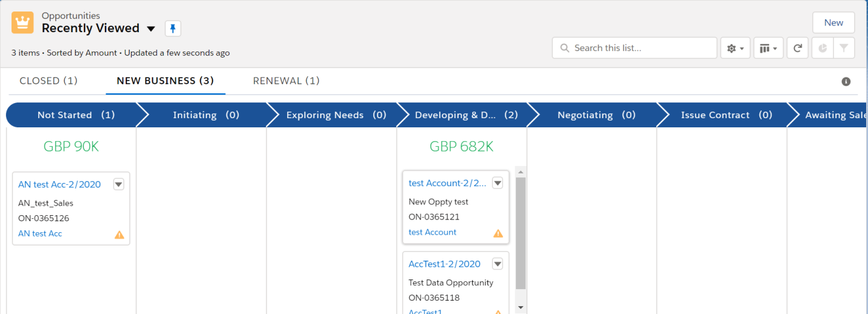Select the Initiating stage header
Image resolution: width=868 pixels, height=314 pixels.
click(x=206, y=115)
